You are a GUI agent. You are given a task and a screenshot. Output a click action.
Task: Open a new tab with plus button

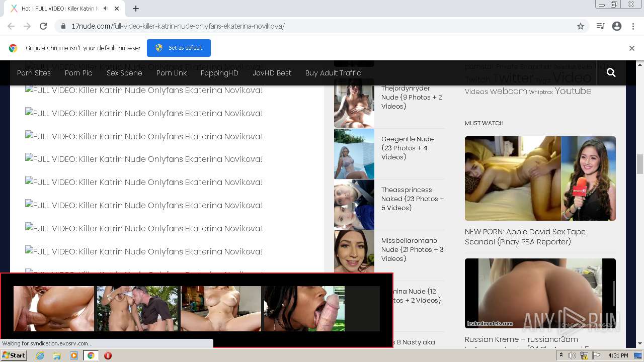(x=136, y=9)
